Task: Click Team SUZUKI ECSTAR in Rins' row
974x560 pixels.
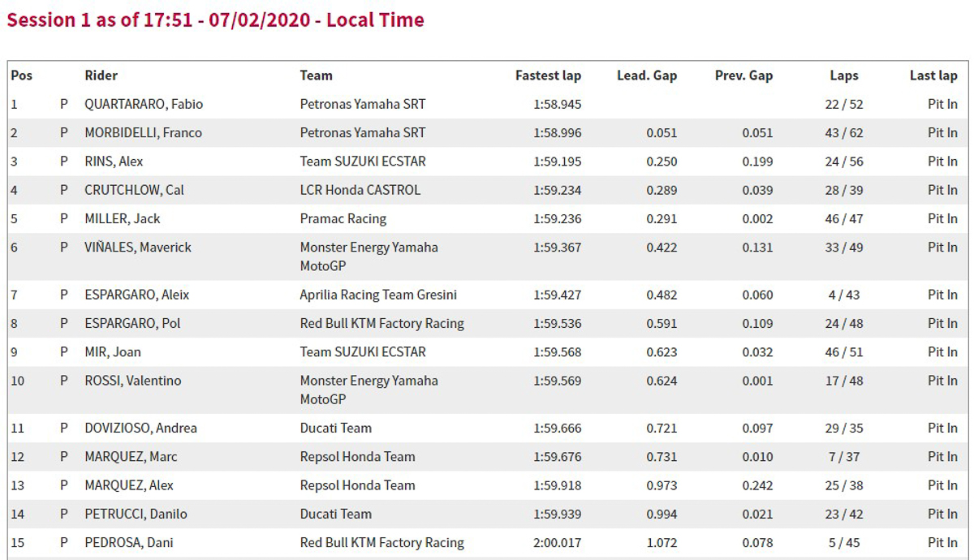Action: pos(363,161)
